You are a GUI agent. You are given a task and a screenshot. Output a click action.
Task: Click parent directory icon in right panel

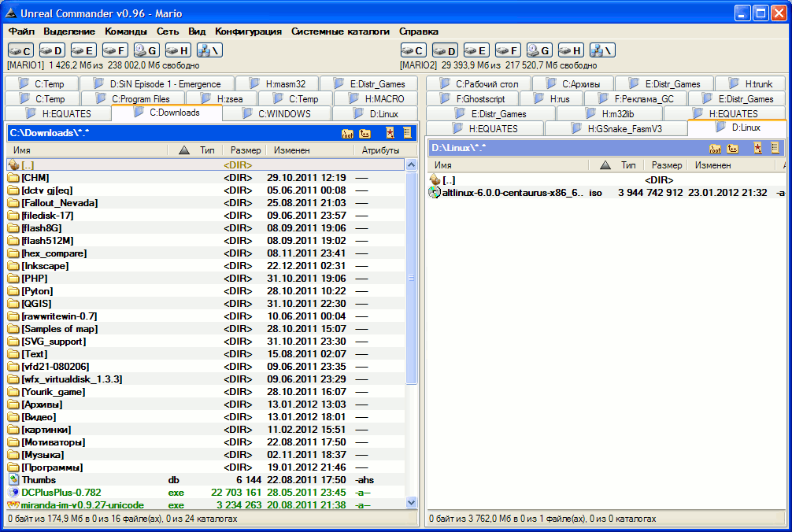click(x=733, y=148)
